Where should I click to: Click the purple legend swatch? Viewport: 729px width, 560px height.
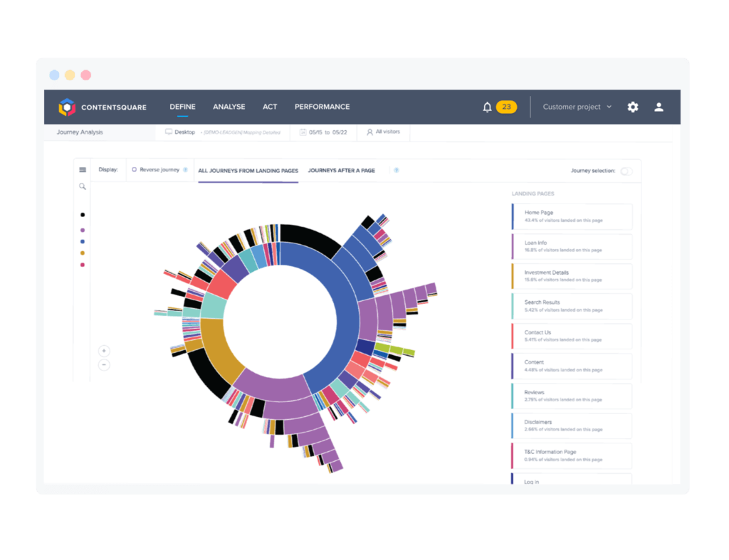tap(83, 230)
